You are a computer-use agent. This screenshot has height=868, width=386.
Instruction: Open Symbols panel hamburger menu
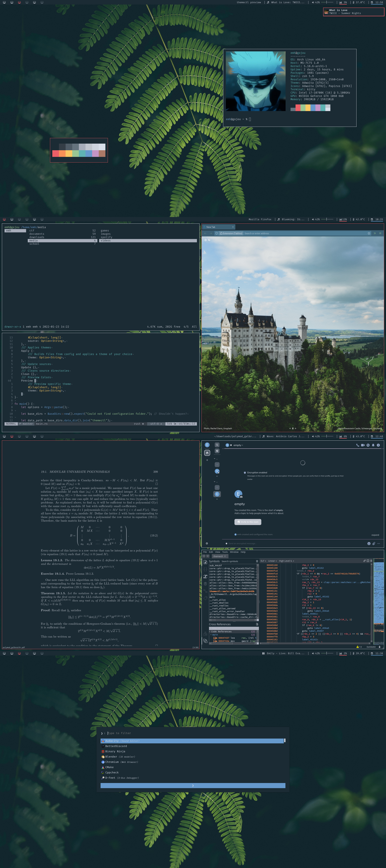[x=257, y=561]
